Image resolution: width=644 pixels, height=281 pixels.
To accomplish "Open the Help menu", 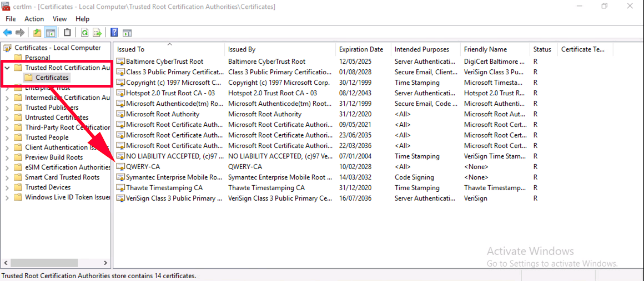I will coord(83,19).
